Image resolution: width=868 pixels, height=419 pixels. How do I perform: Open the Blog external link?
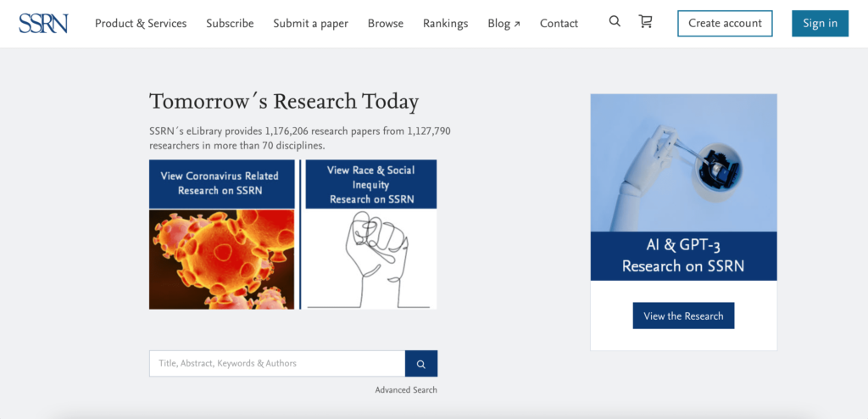(x=504, y=24)
